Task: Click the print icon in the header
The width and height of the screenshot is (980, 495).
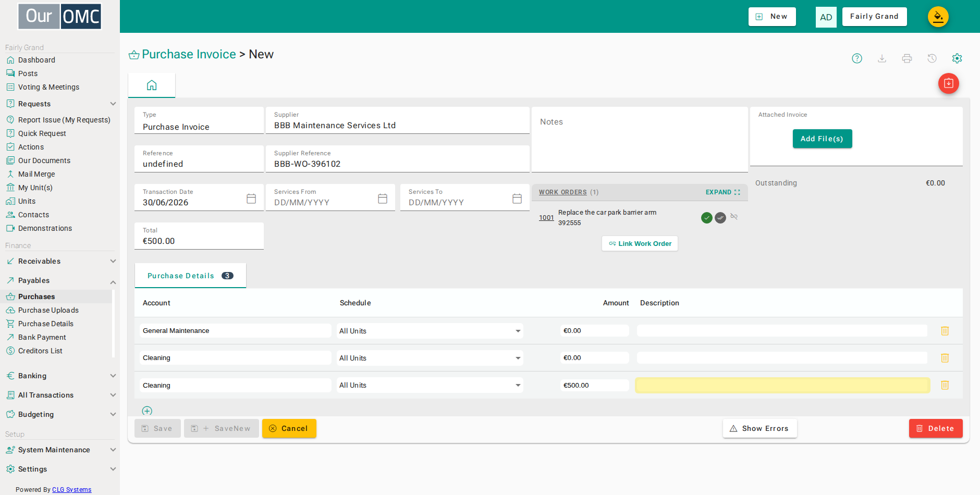Action: (907, 58)
